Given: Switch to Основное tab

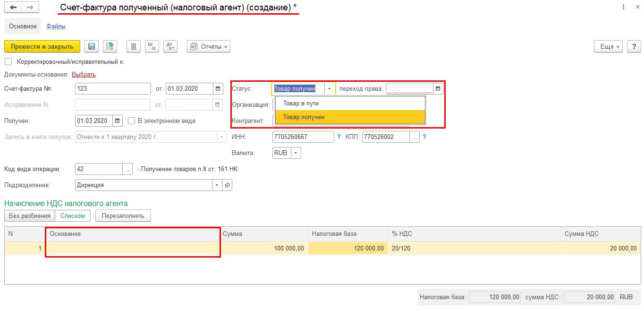Looking at the screenshot, I should [x=23, y=26].
